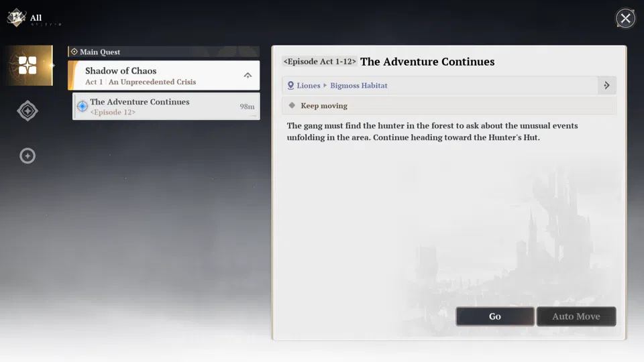This screenshot has height=362, width=644.
Task: Select the Shadow of Chaos quest header
Action: (x=164, y=76)
